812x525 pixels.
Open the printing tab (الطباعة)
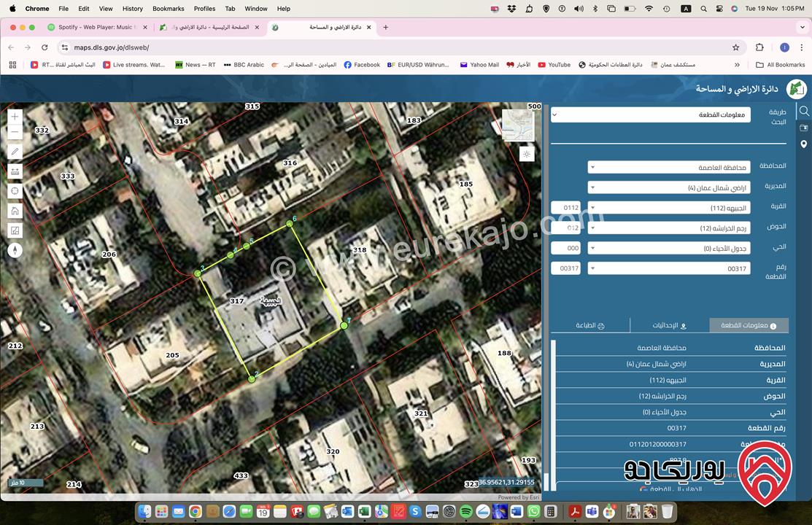tap(590, 326)
